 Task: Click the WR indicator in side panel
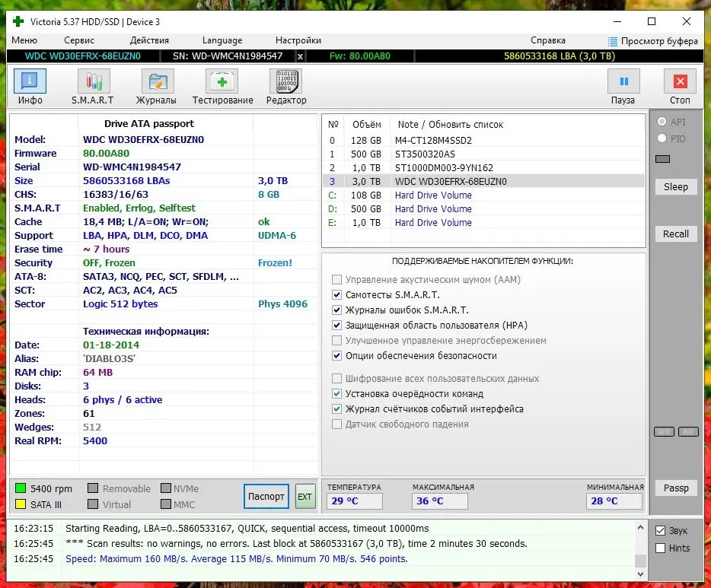664,432
